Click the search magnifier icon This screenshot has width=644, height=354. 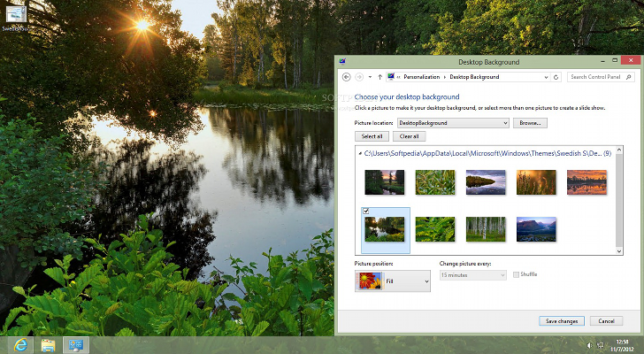point(629,77)
